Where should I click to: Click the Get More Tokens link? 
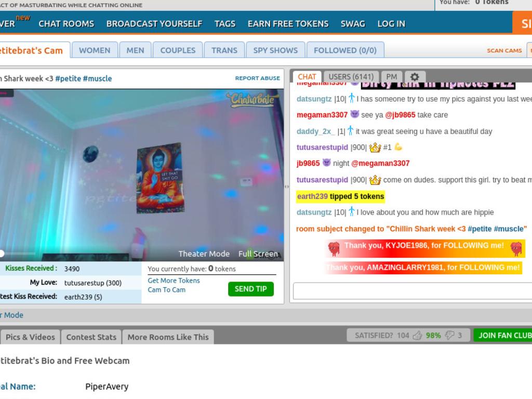coord(174,281)
